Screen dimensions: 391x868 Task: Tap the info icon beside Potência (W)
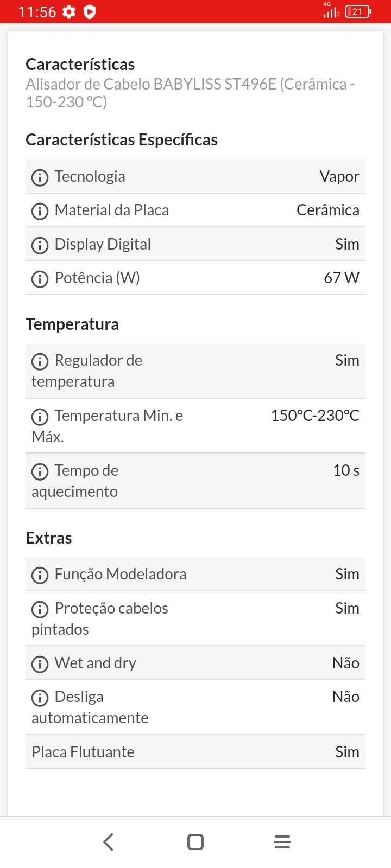(x=40, y=279)
